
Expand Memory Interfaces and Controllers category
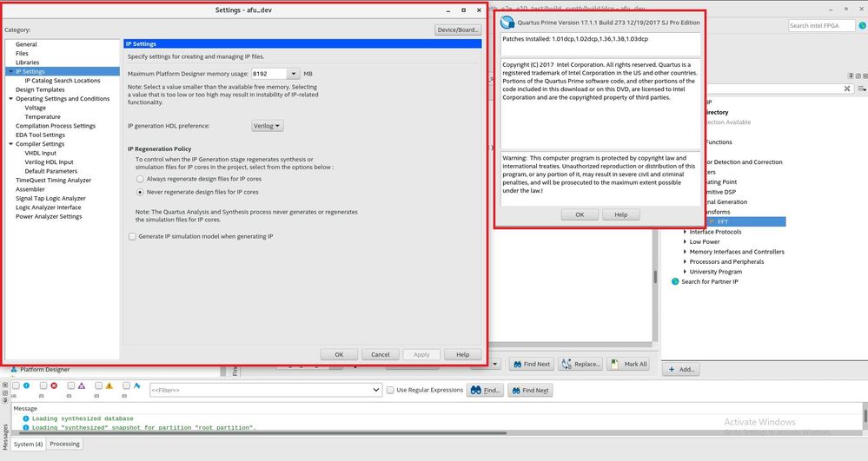685,252
